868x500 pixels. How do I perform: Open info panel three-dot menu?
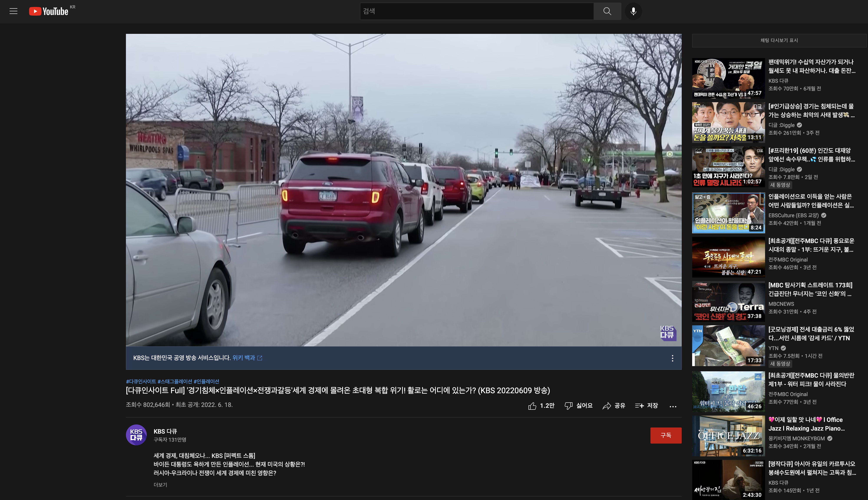click(x=672, y=358)
